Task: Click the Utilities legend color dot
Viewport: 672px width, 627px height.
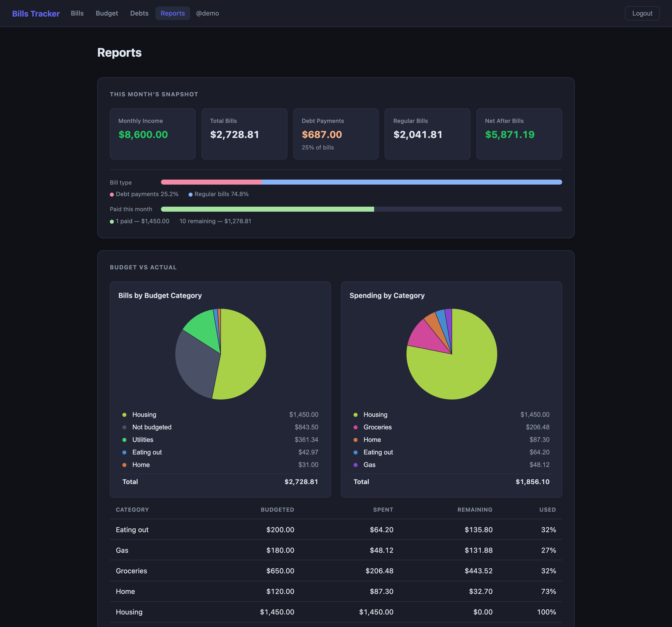Action: click(124, 440)
